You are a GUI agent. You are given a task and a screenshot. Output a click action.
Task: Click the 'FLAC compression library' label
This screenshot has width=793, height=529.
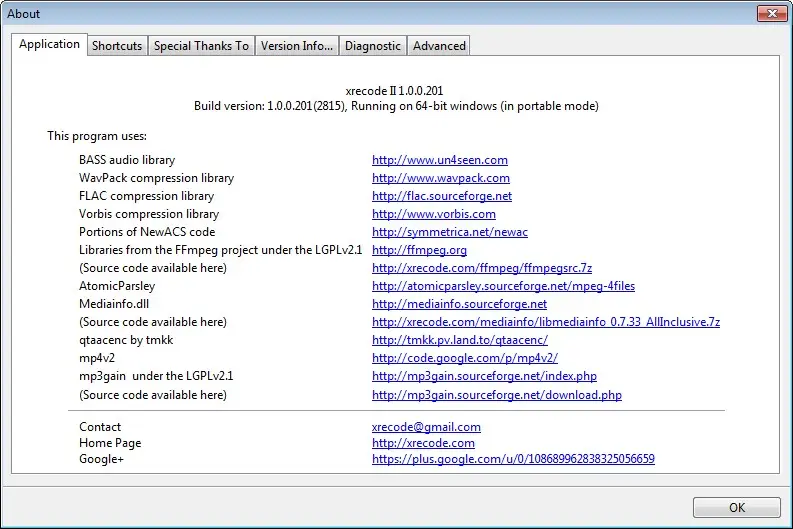[146, 196]
